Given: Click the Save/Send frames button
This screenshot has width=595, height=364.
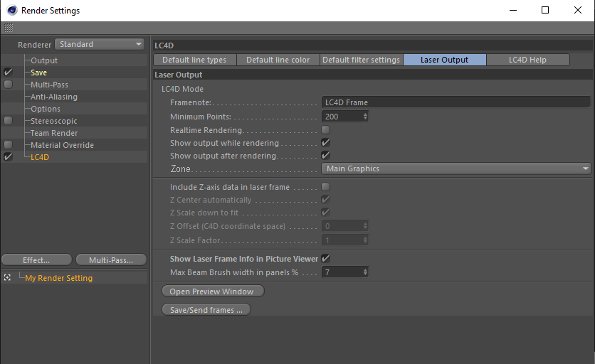Looking at the screenshot, I should (206, 310).
